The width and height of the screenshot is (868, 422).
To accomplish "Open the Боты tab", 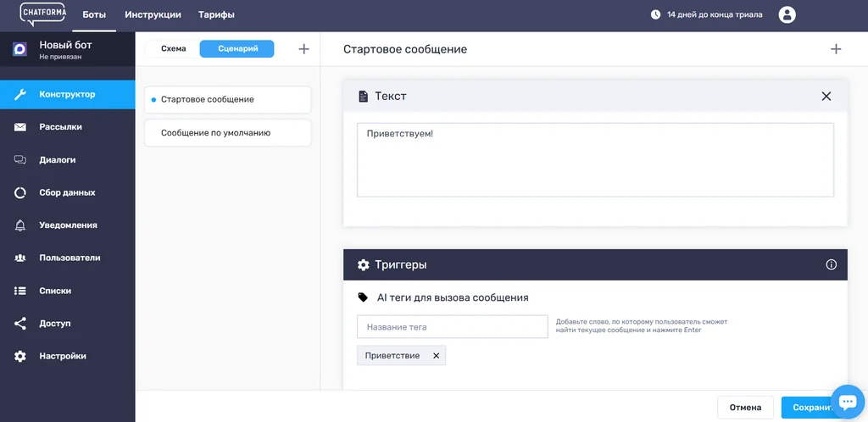I will (94, 15).
